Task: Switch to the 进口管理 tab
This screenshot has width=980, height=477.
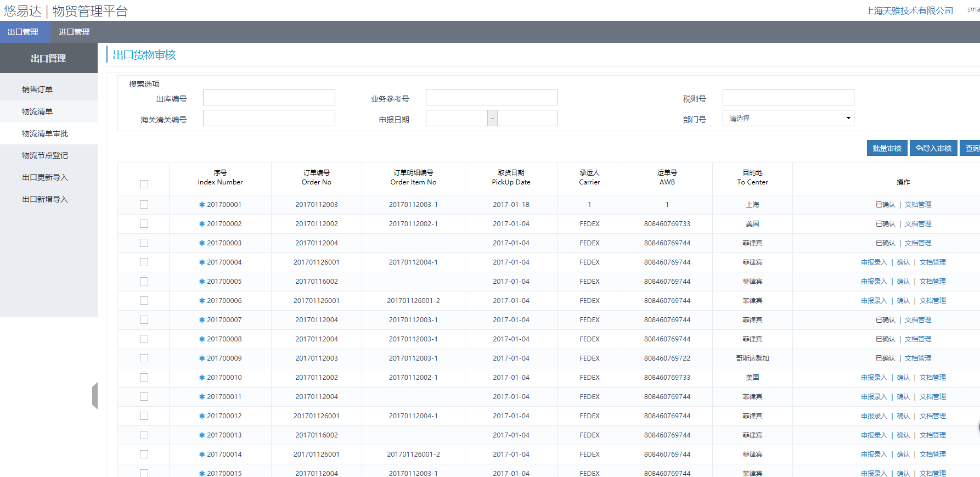Action: [x=74, y=32]
